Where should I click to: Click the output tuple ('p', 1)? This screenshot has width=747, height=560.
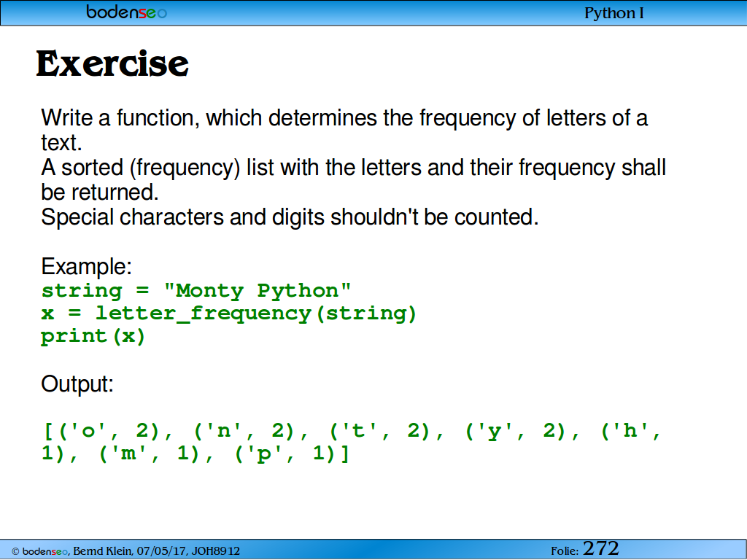(287, 454)
